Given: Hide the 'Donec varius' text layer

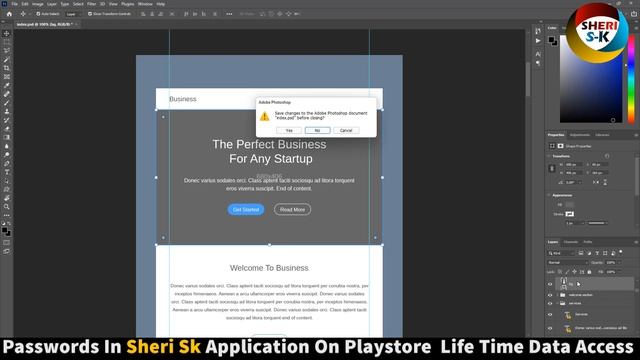Looking at the screenshot, I should tap(550, 328).
